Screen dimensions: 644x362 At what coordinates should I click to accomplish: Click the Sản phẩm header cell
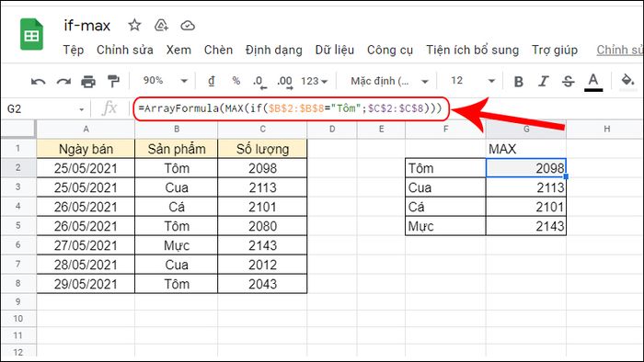pos(177,149)
